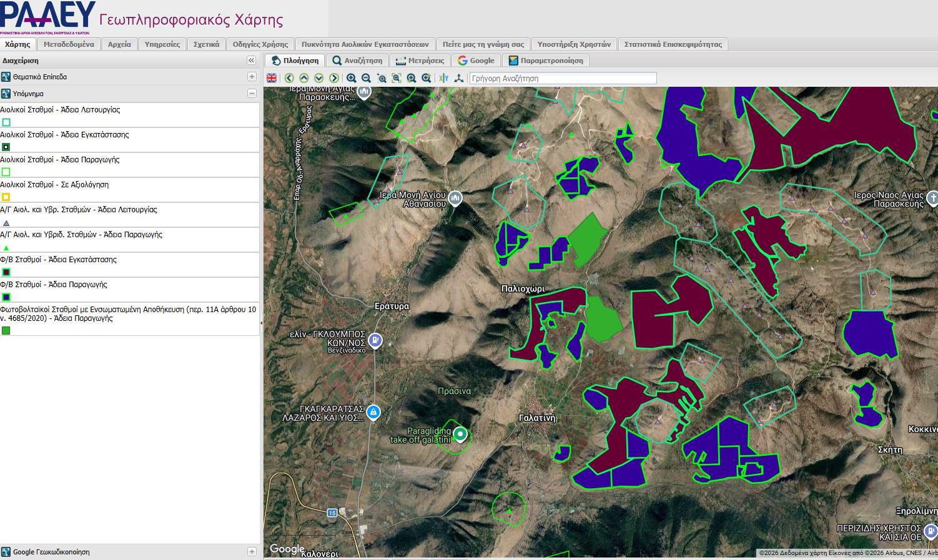The height and width of the screenshot is (560, 938).
Task: Pan map left with arrow icon
Action: click(289, 78)
